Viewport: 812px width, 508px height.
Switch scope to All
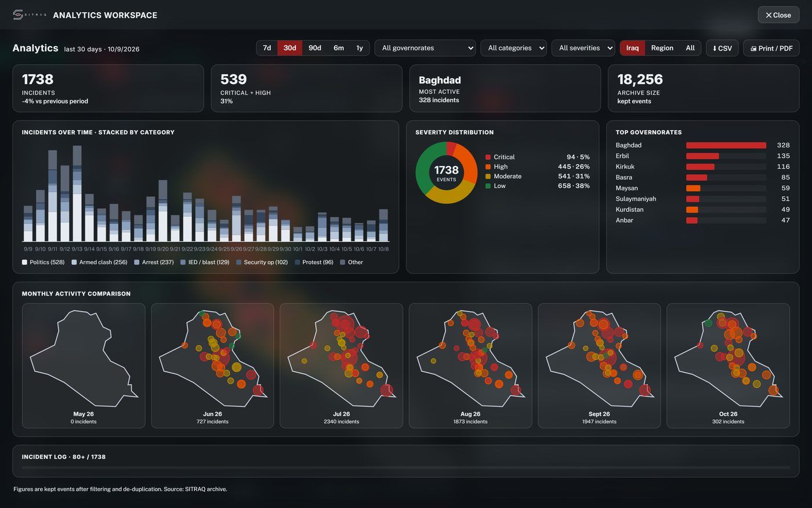[x=690, y=48]
